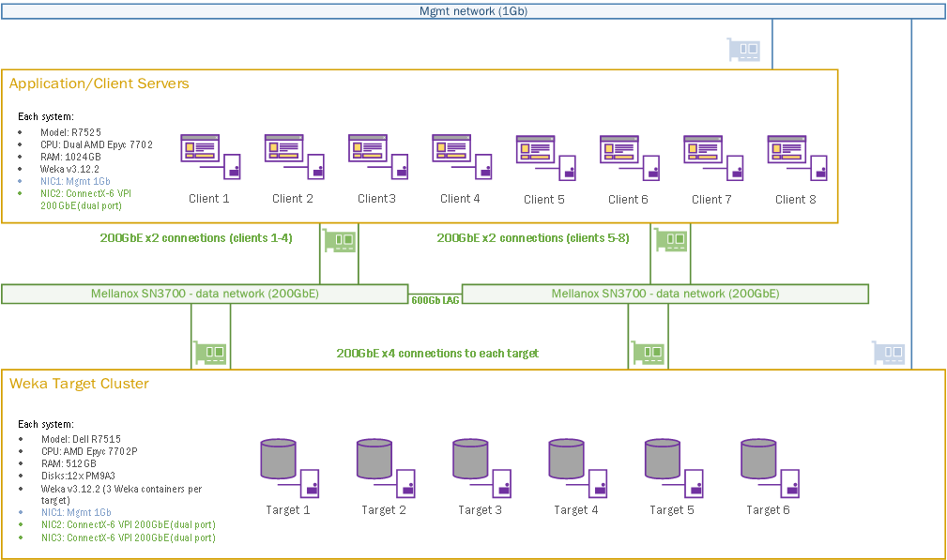Click the 600Gb LAG label
Image resolution: width=947 pixels, height=560 pixels.
tap(435, 299)
